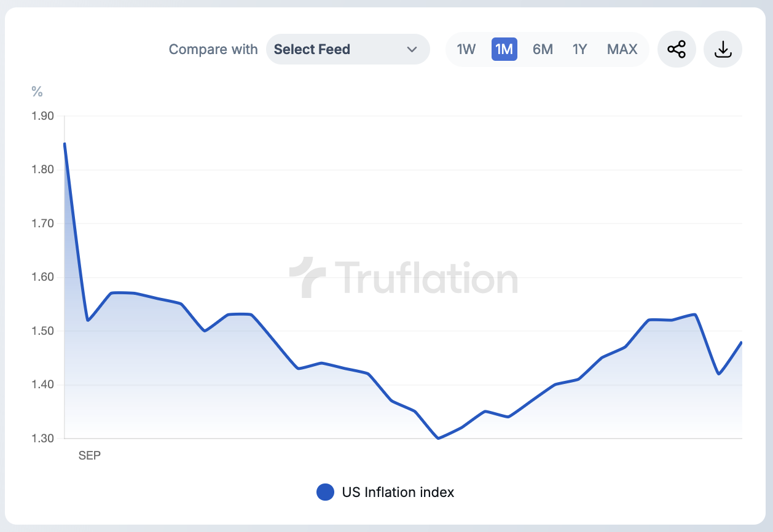Click the Compare with label
This screenshot has height=532, width=773.
coord(213,50)
